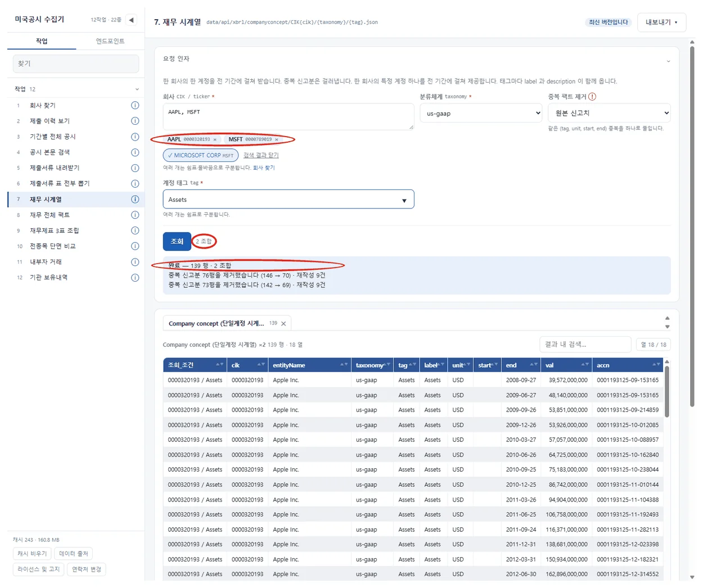Open info icon for 재무 전체 팩트

click(135, 215)
